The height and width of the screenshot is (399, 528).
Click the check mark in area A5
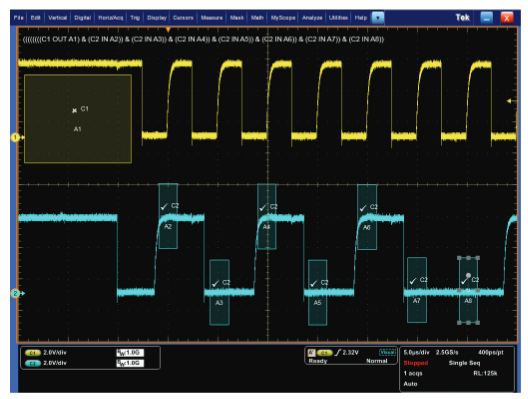(314, 284)
